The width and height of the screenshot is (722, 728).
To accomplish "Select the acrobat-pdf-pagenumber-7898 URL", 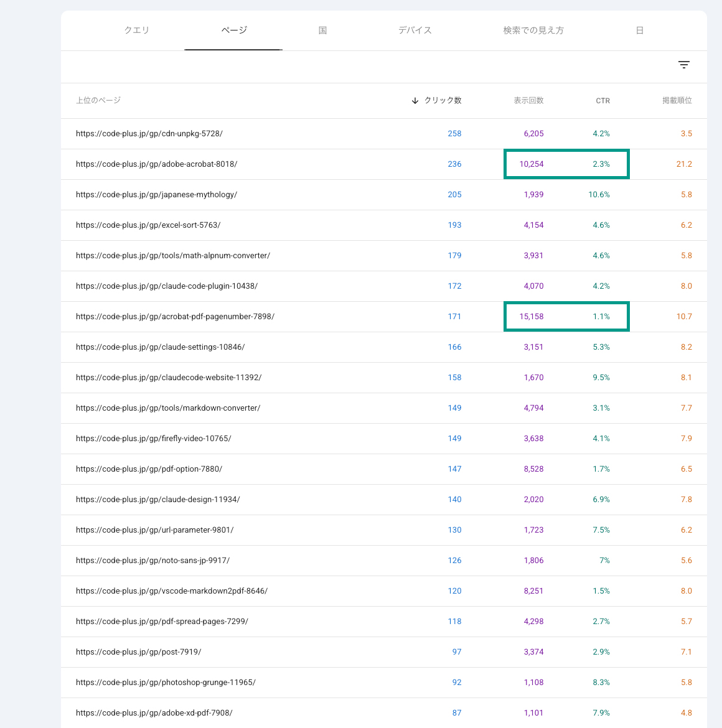I will (x=175, y=317).
